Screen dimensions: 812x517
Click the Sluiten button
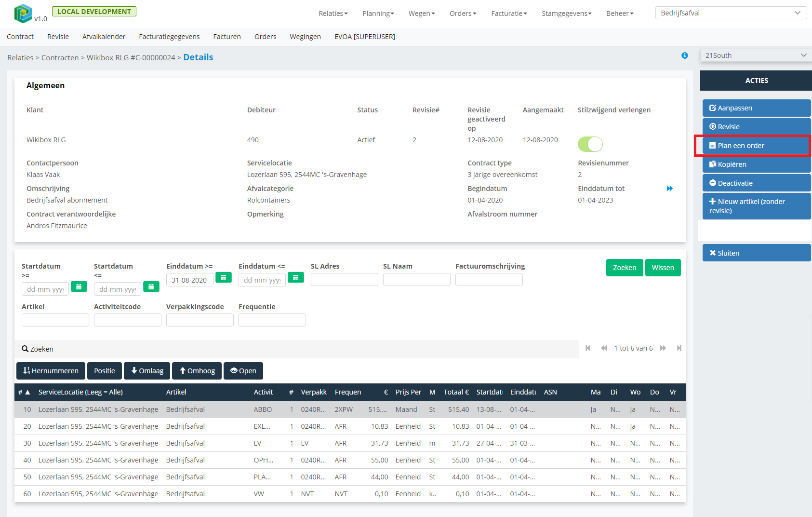coord(757,253)
